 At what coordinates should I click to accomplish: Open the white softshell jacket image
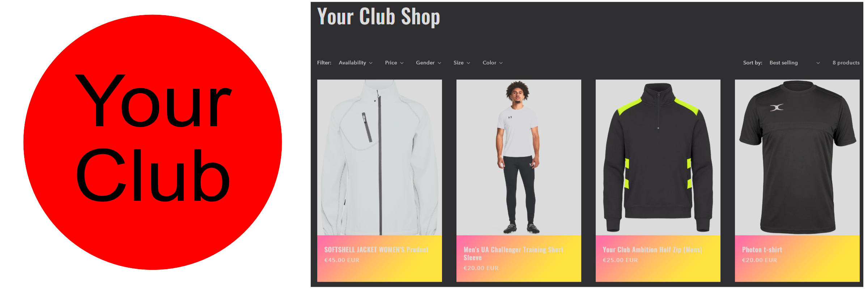379,158
